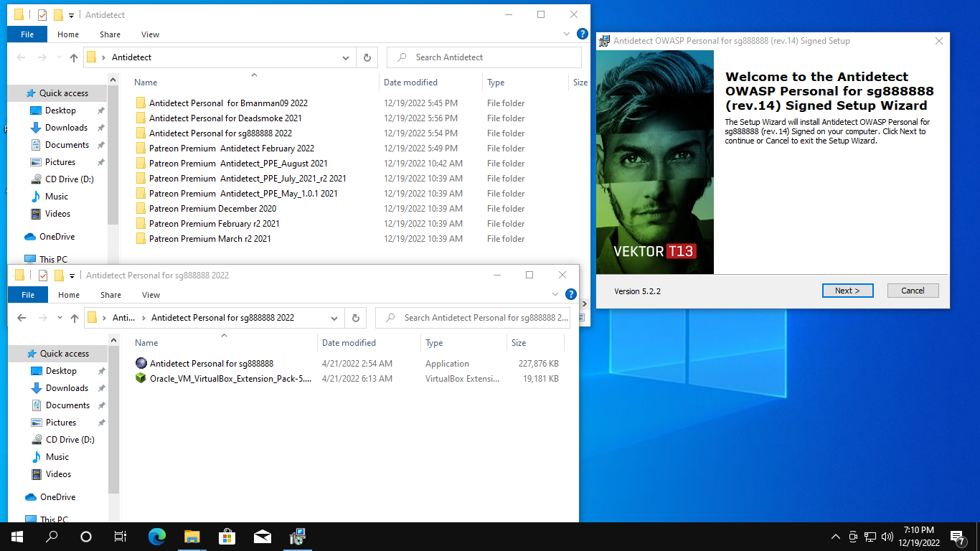The width and height of the screenshot is (980, 551).
Task: Click Next in the Setup Wizard
Action: [847, 291]
